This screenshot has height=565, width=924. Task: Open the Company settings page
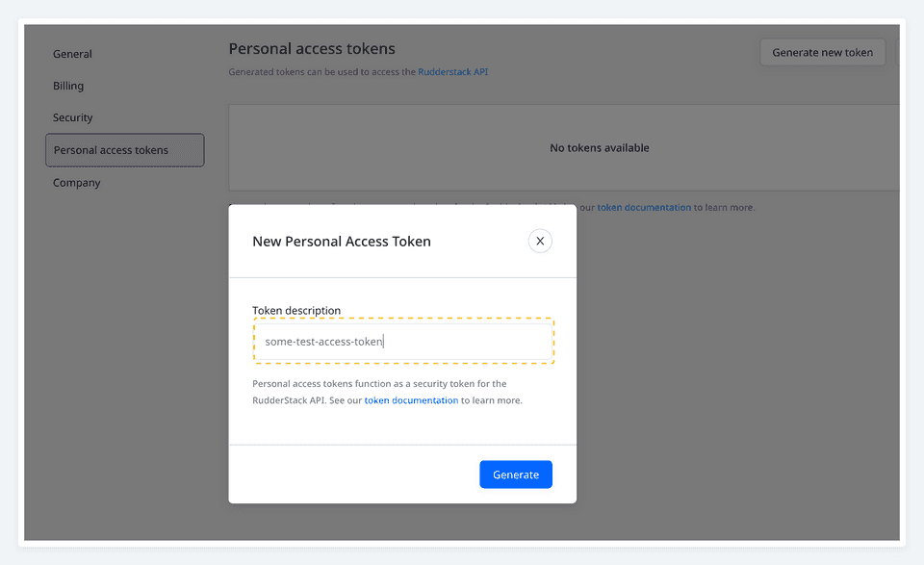pos(76,182)
